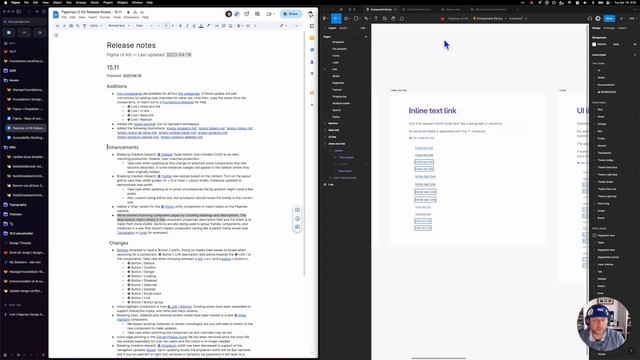640x360 pixels.
Task: Click the Print icon in Docs toolbar
Action: click(71, 26)
